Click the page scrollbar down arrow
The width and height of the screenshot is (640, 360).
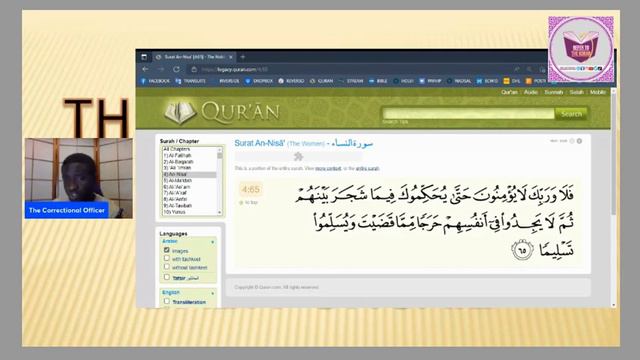pyautogui.click(x=613, y=304)
